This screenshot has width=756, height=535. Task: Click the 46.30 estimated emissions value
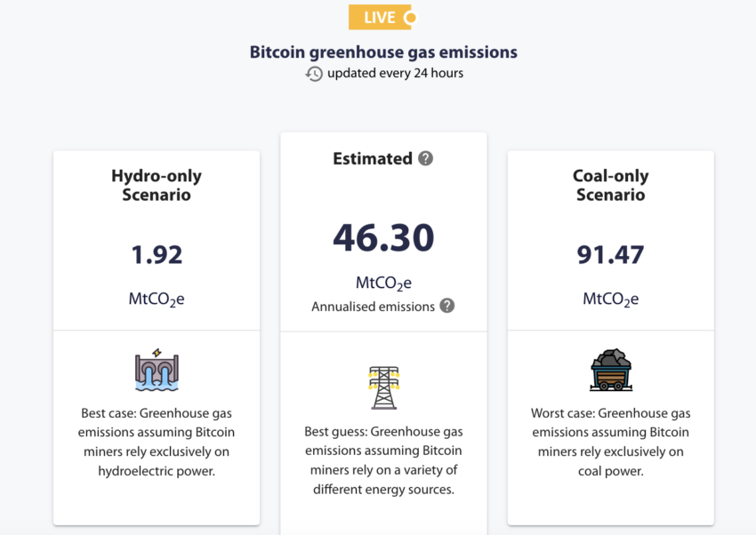[383, 237]
